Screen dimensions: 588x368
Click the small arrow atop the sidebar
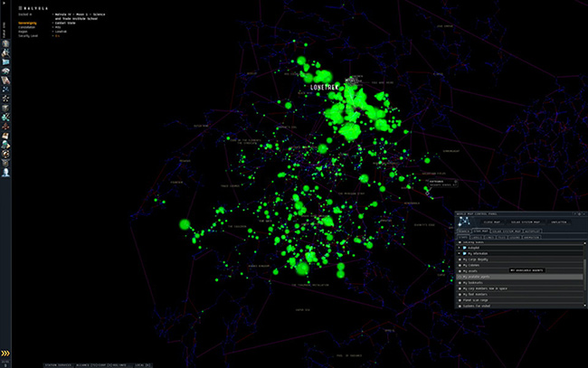5,3
